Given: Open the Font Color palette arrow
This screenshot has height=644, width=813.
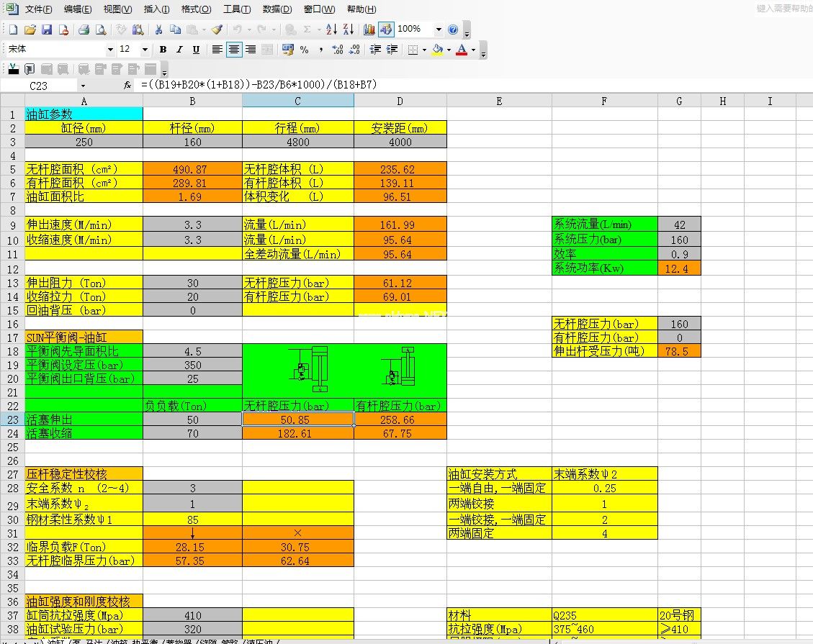Looking at the screenshot, I should tap(473, 50).
